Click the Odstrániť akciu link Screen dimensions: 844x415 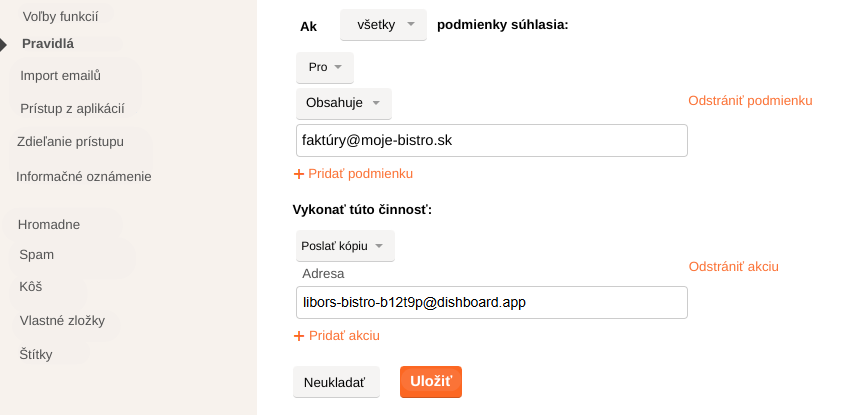pyautogui.click(x=733, y=267)
